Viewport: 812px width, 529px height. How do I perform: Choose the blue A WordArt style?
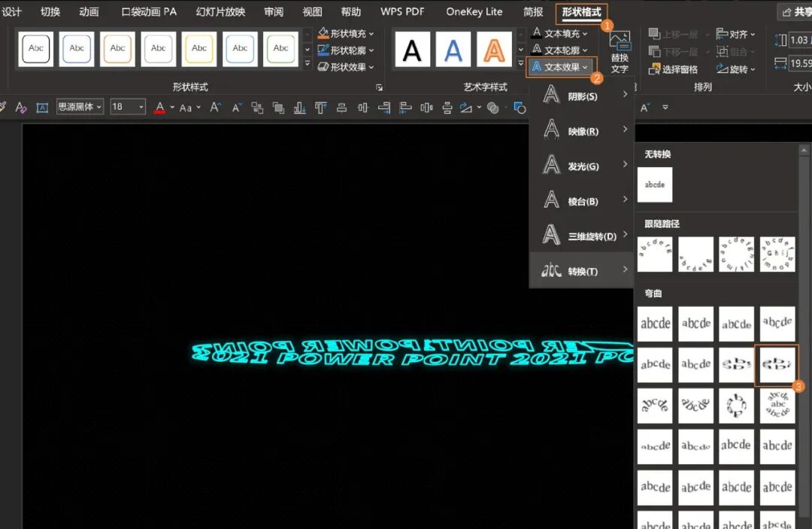(453, 49)
